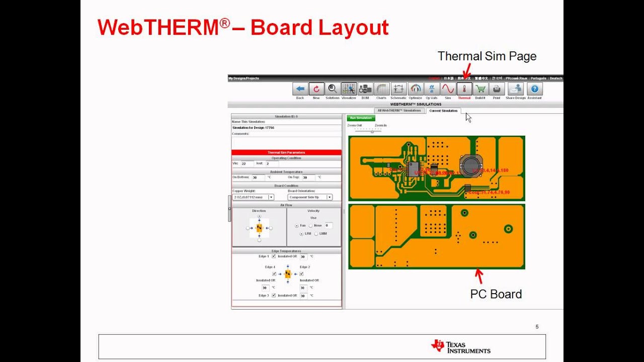Click the New design icon
644x362 pixels.
click(x=316, y=89)
